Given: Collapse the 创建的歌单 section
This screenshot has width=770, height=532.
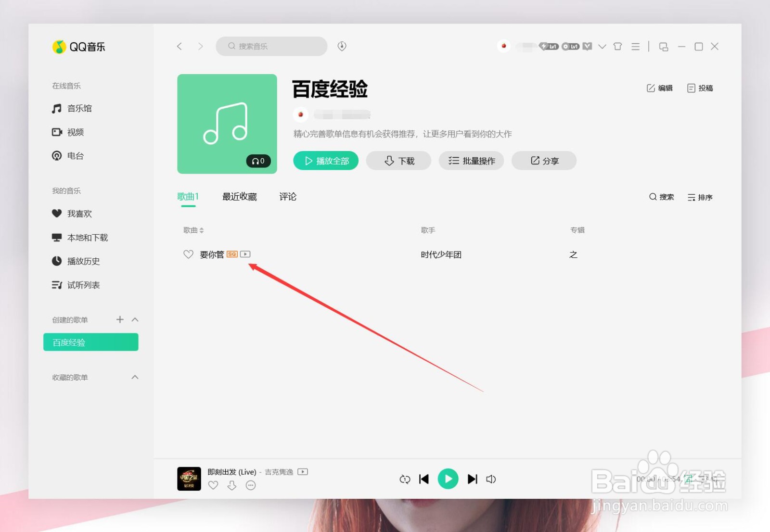Looking at the screenshot, I should tap(135, 319).
